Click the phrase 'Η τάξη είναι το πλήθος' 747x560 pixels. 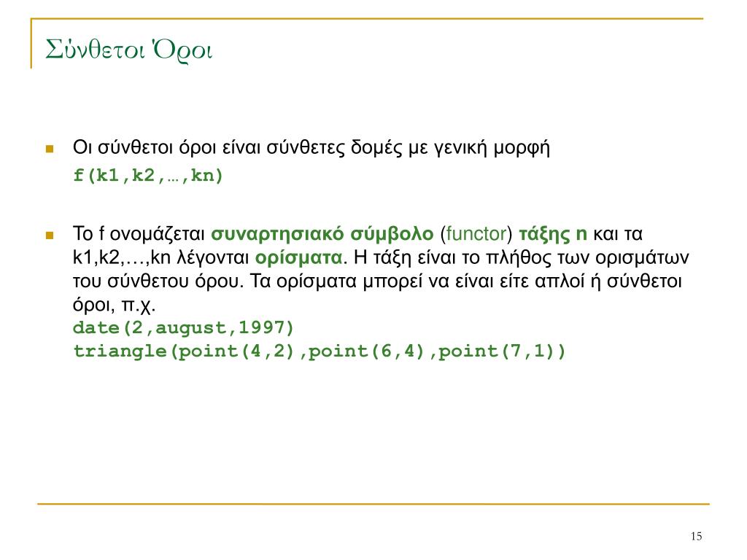pos(451,257)
